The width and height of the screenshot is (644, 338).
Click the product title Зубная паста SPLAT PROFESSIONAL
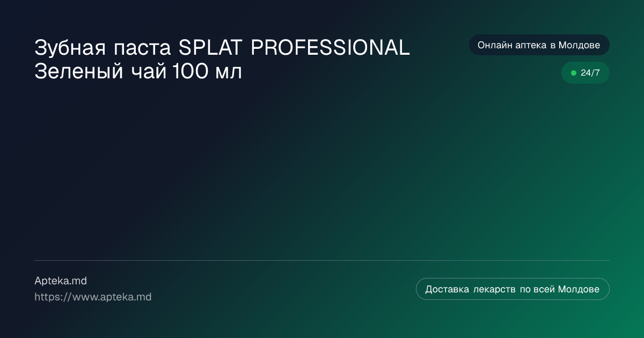[x=222, y=59]
